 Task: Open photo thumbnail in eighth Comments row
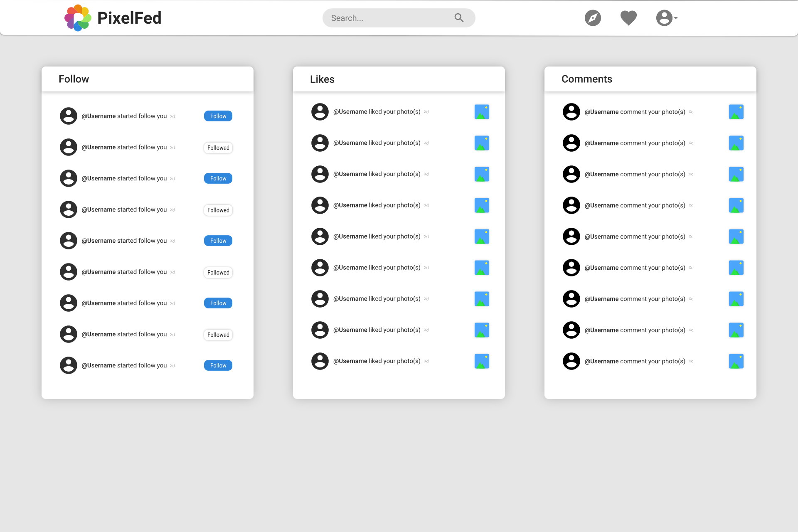point(736,330)
